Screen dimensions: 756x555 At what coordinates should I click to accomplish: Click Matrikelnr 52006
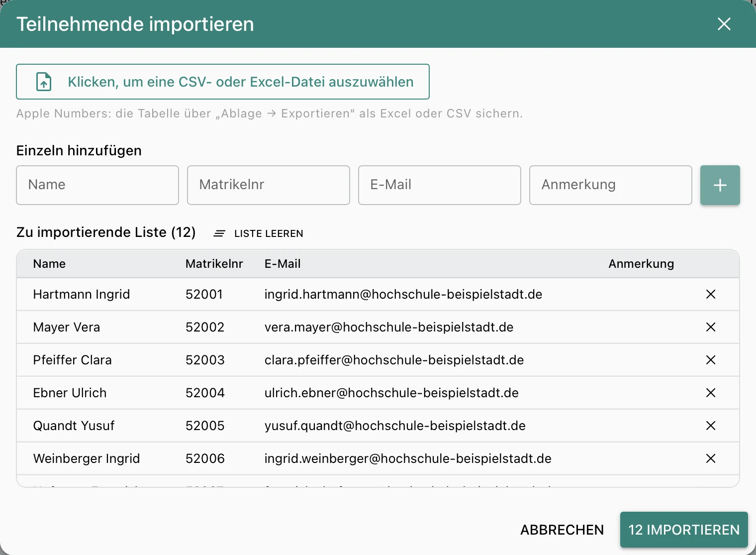[205, 458]
